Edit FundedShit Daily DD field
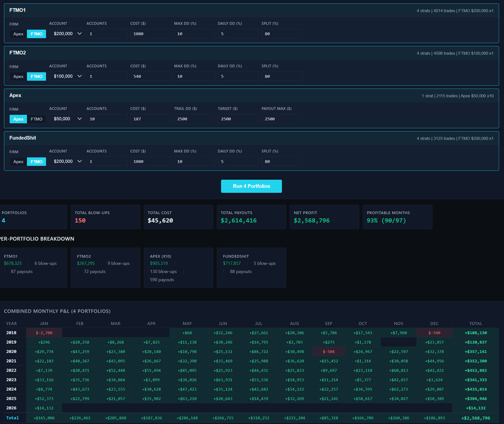This screenshot has width=504, height=424. coord(238,161)
